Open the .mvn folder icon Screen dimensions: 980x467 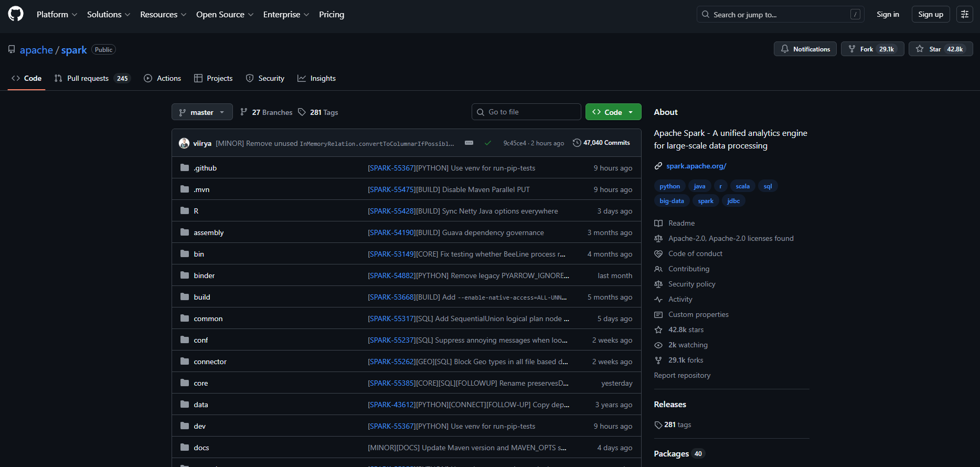point(185,189)
